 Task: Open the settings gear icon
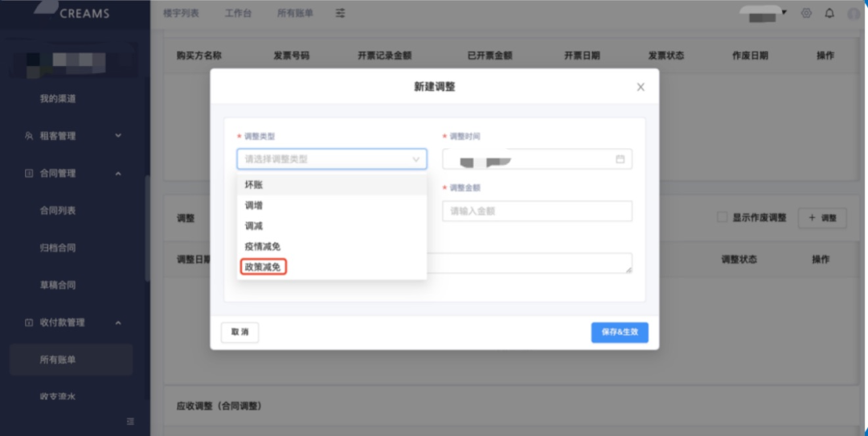[806, 14]
